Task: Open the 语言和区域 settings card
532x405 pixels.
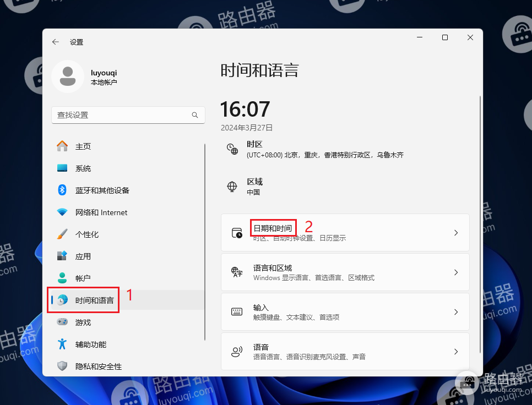Action: 345,272
